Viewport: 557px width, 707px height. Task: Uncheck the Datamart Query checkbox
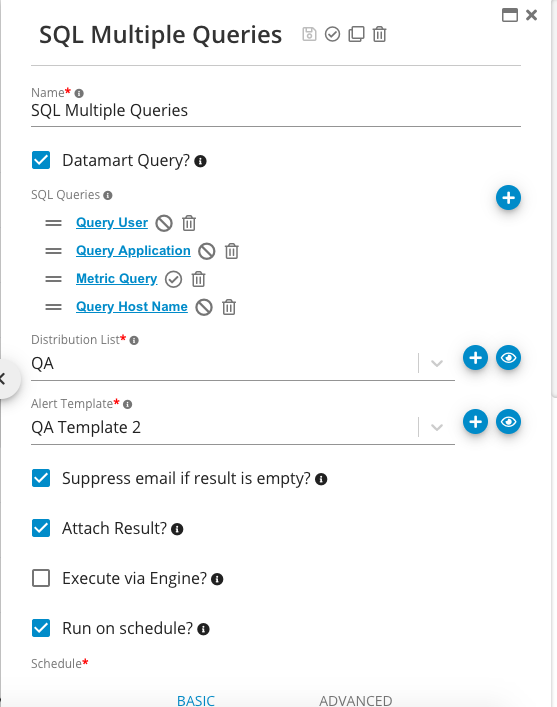click(x=41, y=160)
